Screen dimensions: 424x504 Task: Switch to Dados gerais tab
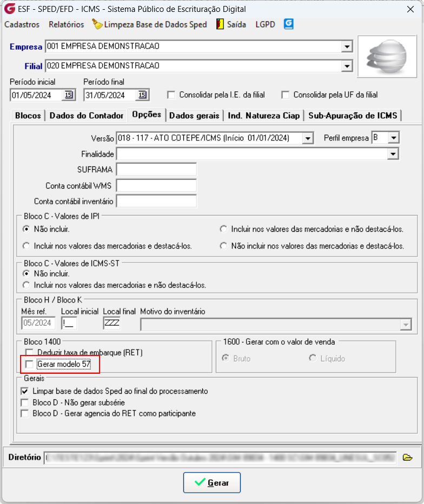pos(194,116)
